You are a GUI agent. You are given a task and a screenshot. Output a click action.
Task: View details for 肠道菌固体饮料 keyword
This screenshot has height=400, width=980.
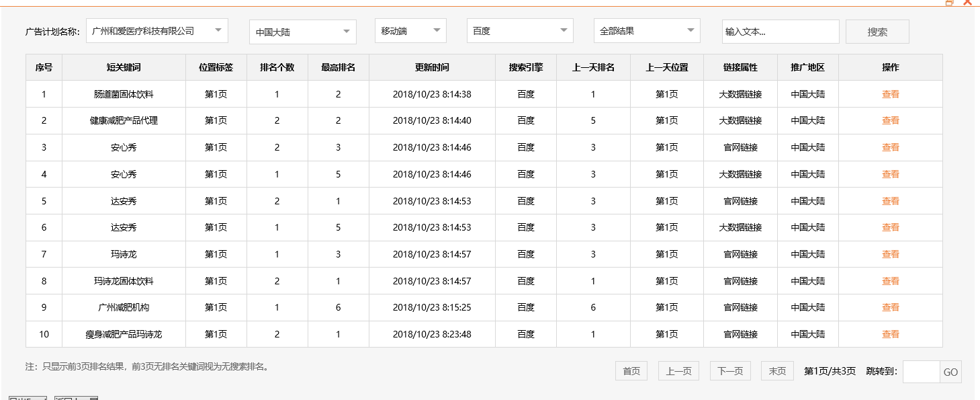coord(890,94)
